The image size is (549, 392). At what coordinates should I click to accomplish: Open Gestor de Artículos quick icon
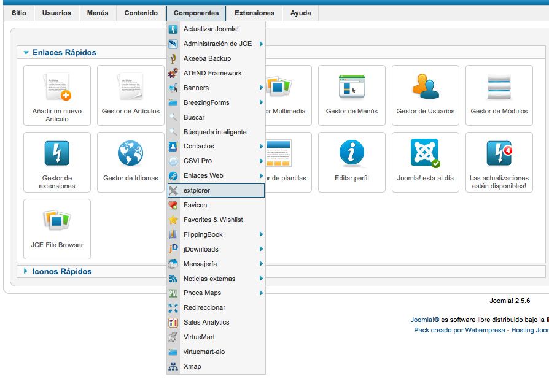point(131,86)
